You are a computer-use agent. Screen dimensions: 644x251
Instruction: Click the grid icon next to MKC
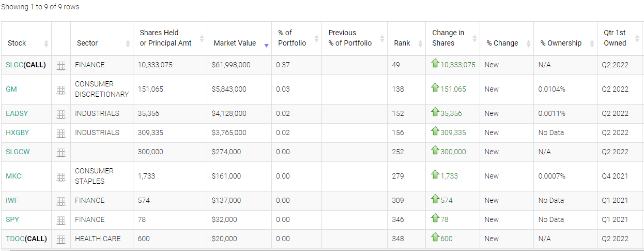(61, 176)
